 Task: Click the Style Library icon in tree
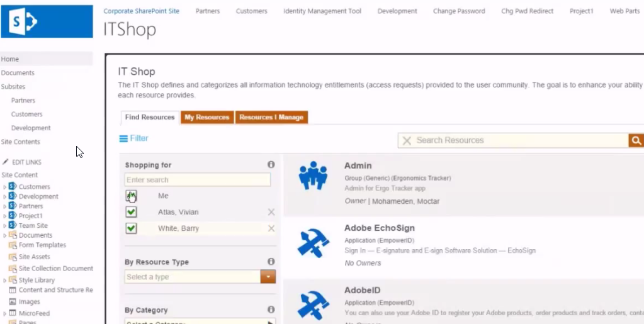pyautogui.click(x=13, y=280)
